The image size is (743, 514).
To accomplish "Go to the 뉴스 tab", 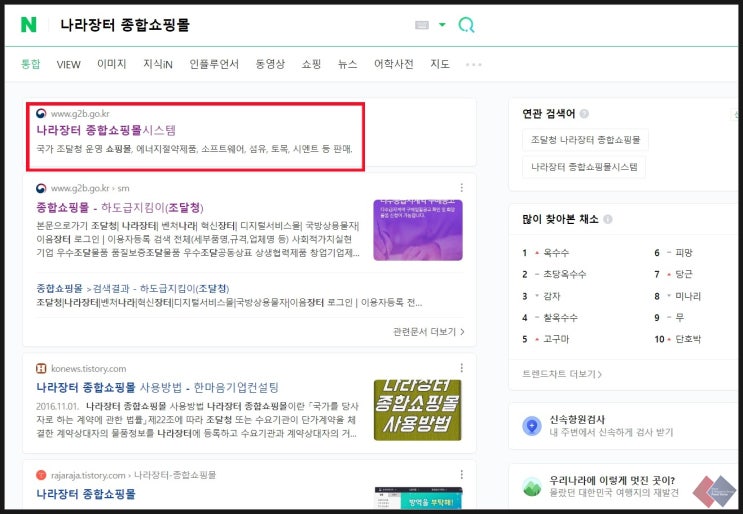I will (x=347, y=64).
